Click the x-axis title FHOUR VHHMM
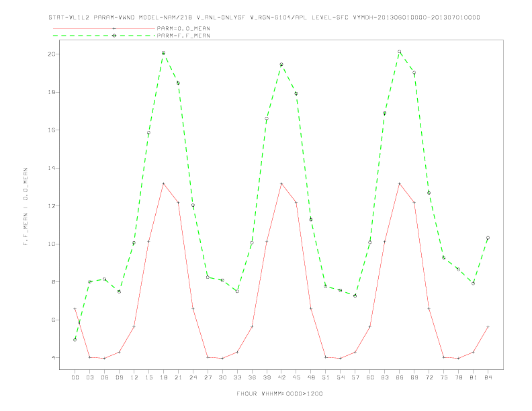532x411 pixels. pos(279,394)
